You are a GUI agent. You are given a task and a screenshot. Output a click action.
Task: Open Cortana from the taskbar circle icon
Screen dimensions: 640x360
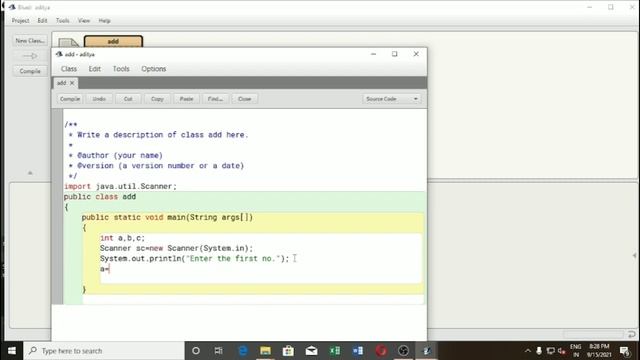196,351
